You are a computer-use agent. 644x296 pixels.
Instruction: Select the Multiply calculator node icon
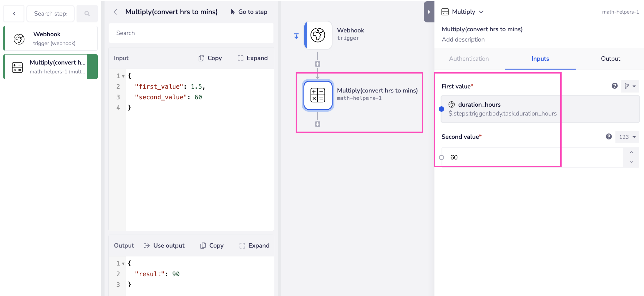[317, 95]
